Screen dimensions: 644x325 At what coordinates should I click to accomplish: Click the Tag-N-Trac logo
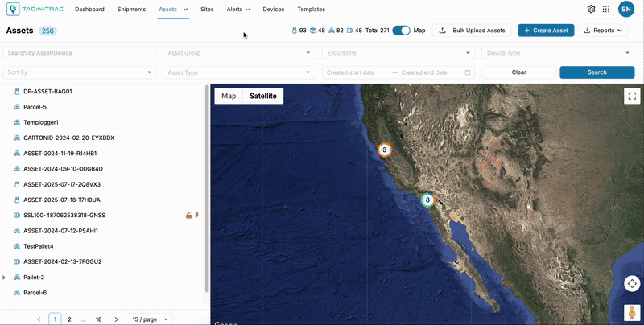coord(35,9)
